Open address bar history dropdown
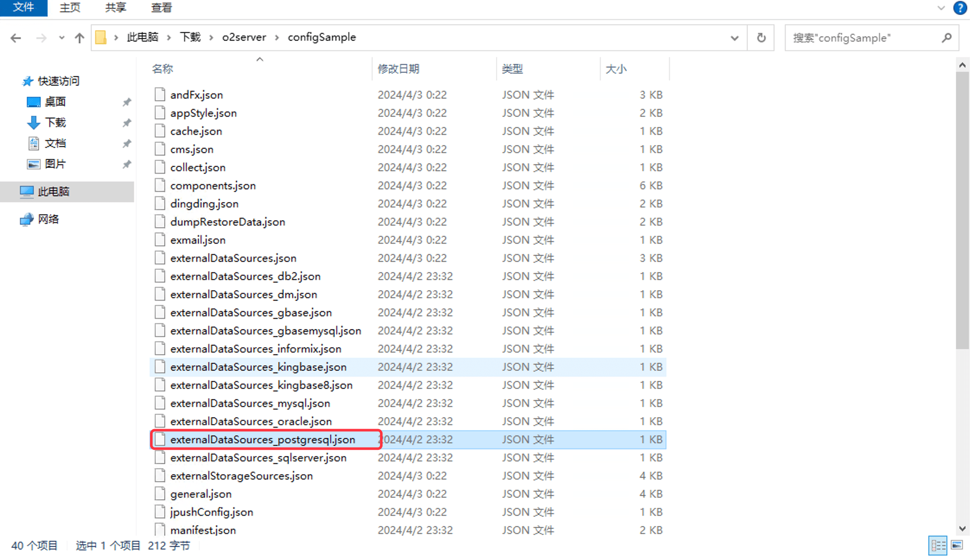The height and width of the screenshot is (560, 970). pos(734,38)
